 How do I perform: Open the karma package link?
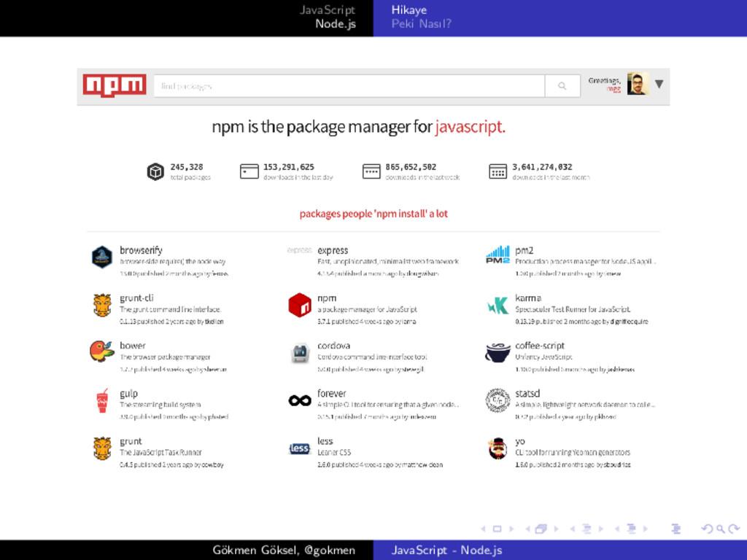[528, 298]
